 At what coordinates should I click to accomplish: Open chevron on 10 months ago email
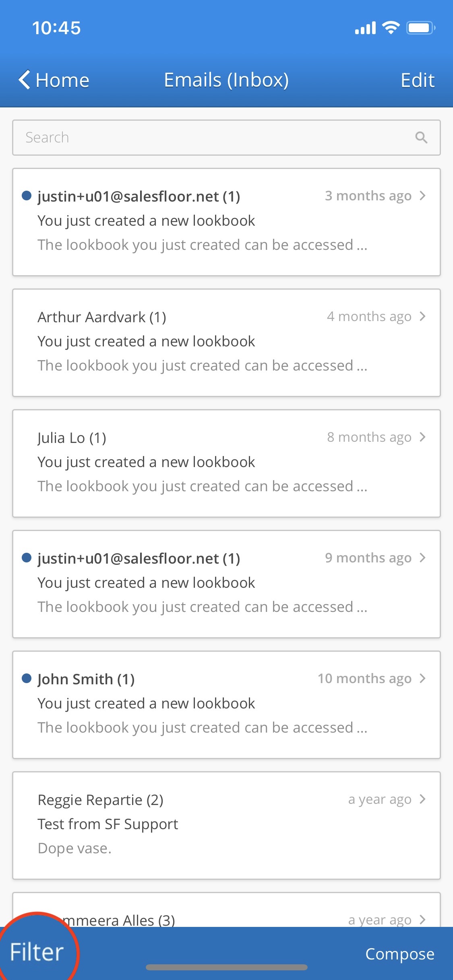point(422,679)
